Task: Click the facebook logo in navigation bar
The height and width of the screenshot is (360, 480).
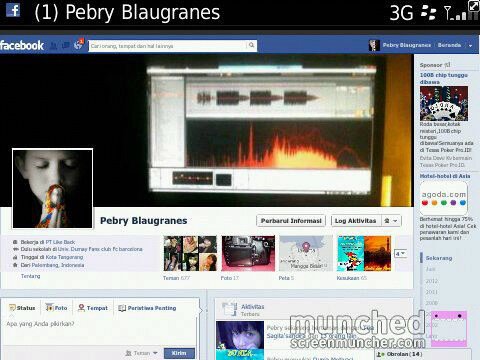Action: click(x=22, y=45)
